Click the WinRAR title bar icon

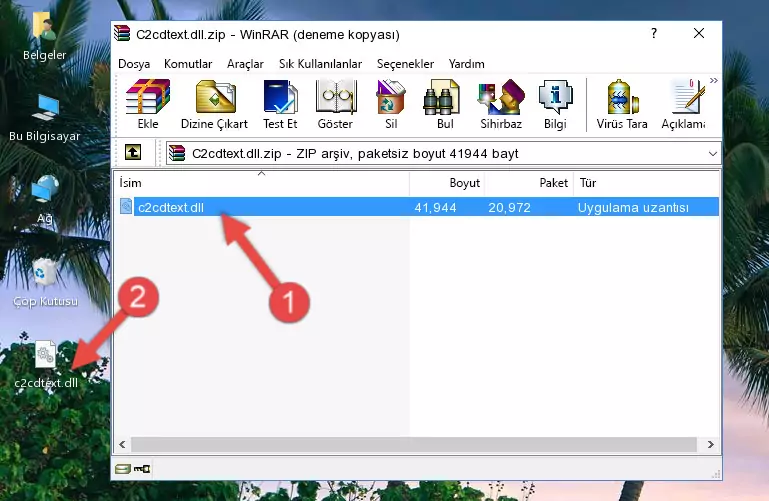click(123, 33)
